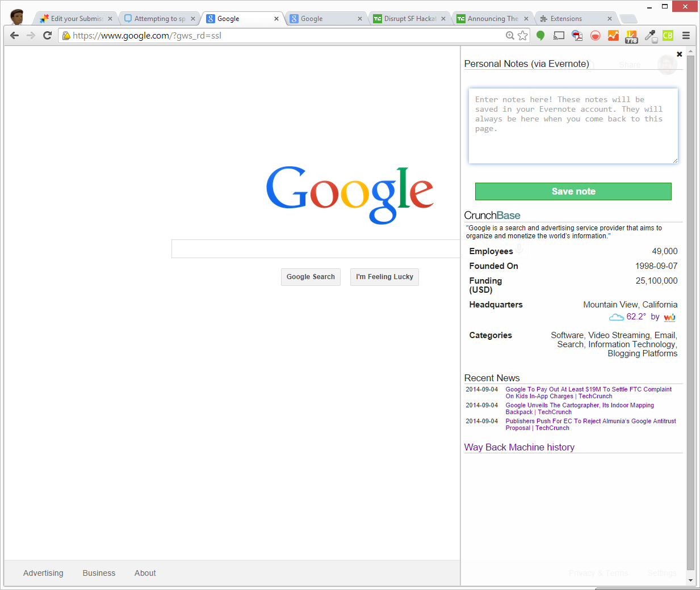Click the new tab button

point(628,19)
